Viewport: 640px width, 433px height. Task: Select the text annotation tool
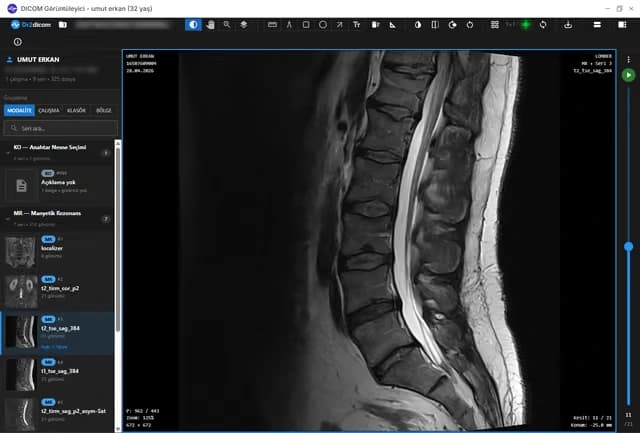click(x=357, y=25)
